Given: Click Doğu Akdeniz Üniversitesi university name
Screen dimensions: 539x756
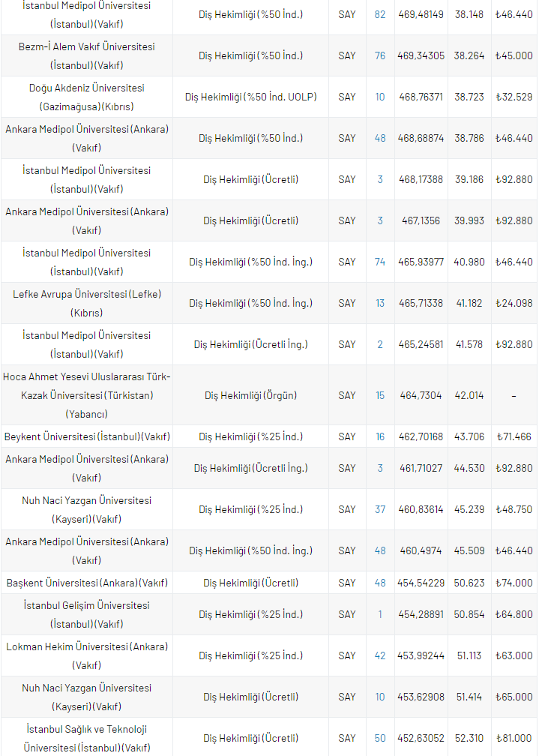Looking at the screenshot, I should [x=87, y=97].
